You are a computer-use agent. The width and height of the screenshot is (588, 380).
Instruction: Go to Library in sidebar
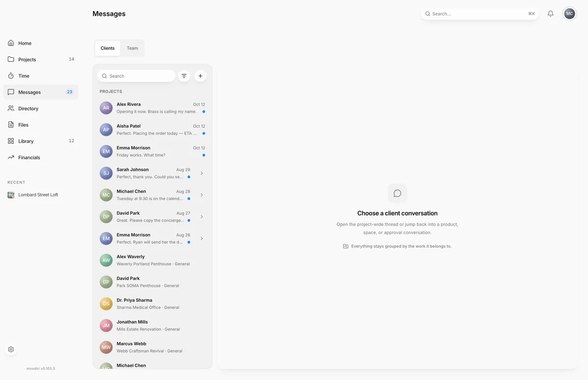click(x=41, y=141)
